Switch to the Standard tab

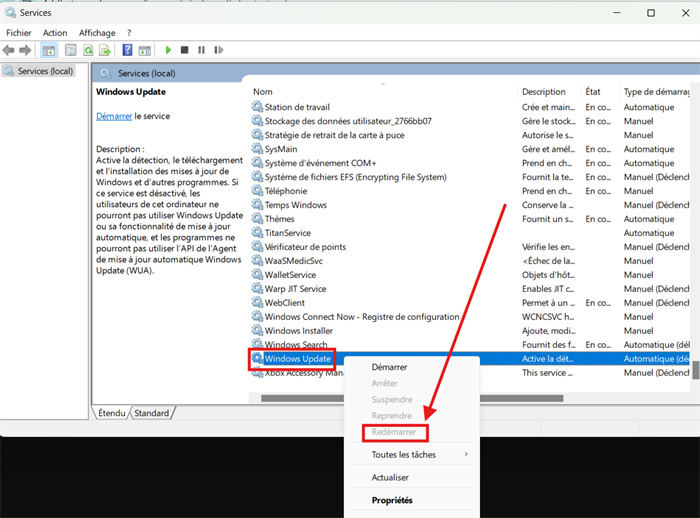[x=152, y=412]
